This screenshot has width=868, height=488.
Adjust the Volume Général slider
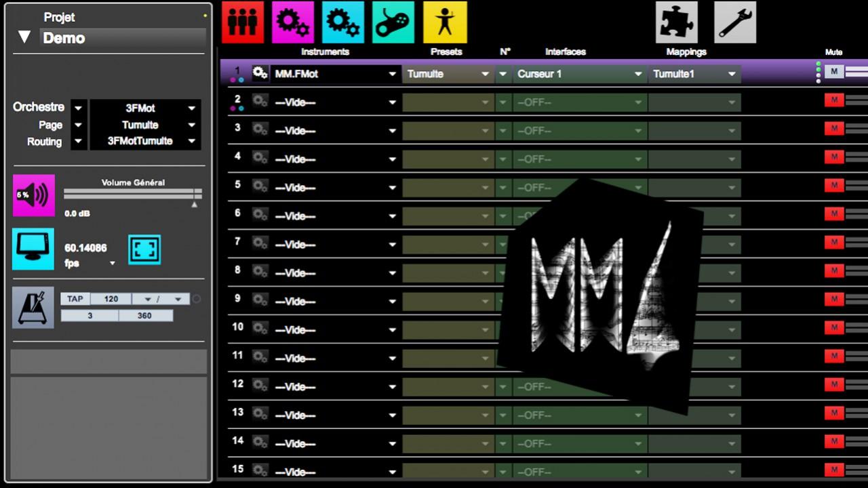[x=132, y=195]
